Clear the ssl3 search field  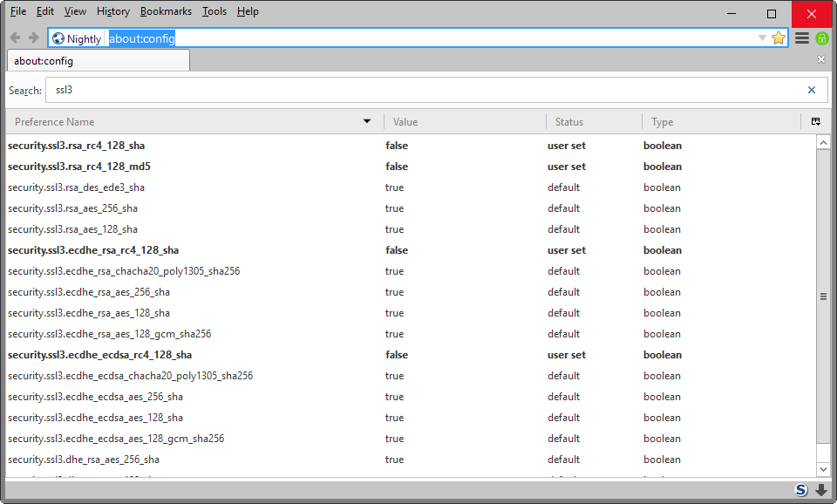[812, 90]
